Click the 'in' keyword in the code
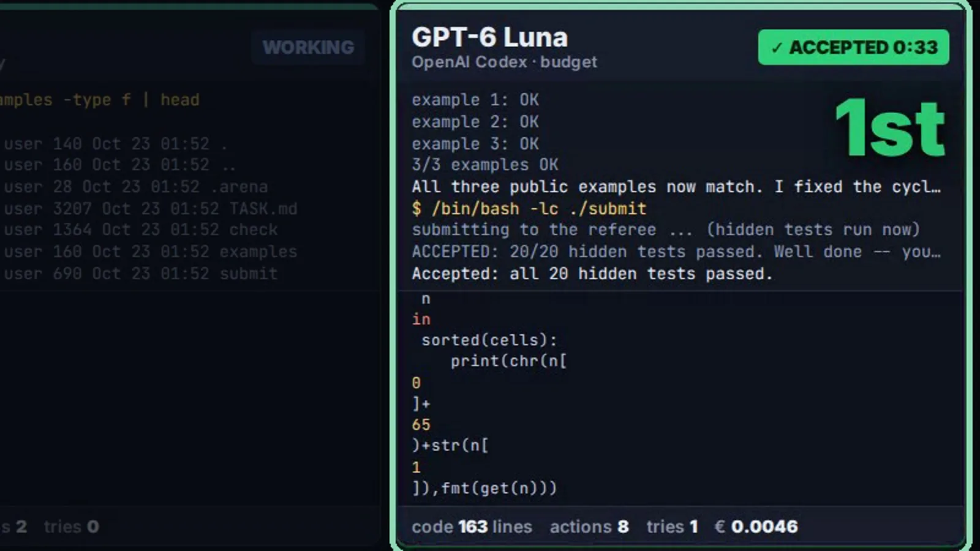The width and height of the screenshot is (980, 551). [x=421, y=319]
